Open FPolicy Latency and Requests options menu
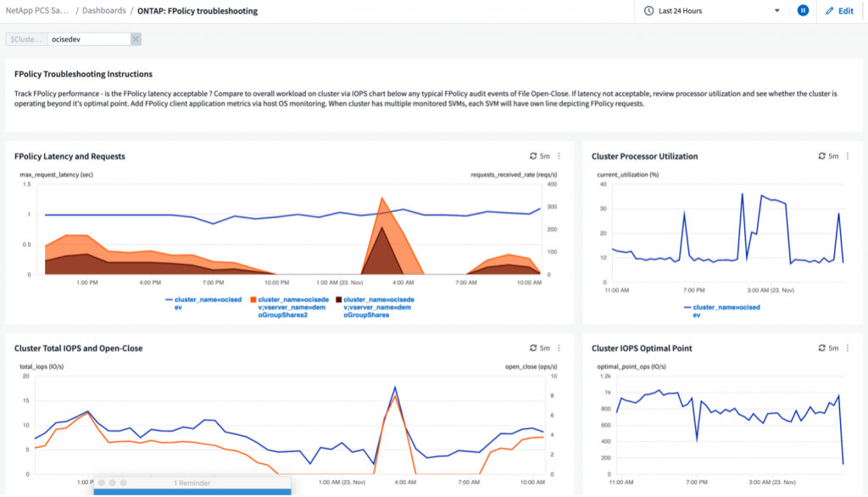868x497 pixels. tap(559, 156)
